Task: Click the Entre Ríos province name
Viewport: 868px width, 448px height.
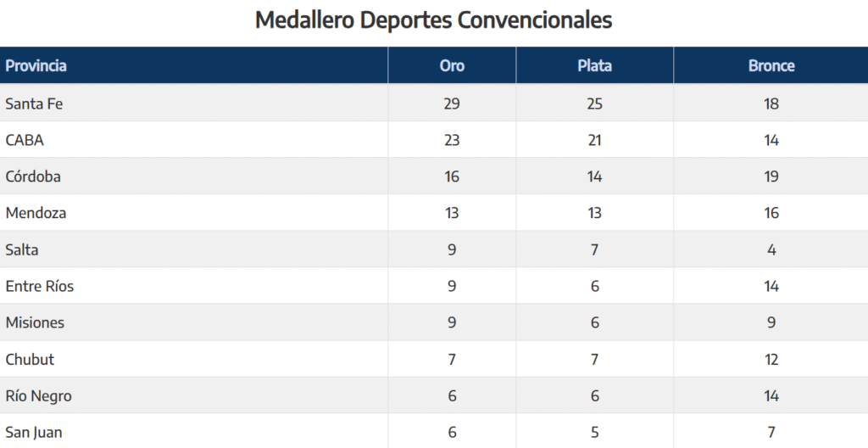Action: coord(40,286)
